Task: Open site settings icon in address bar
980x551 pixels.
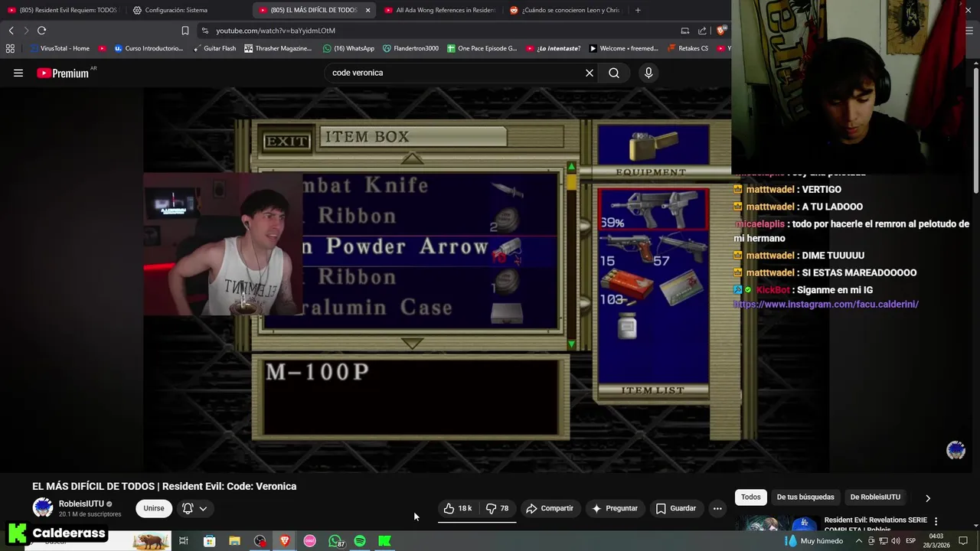Action: click(x=204, y=31)
